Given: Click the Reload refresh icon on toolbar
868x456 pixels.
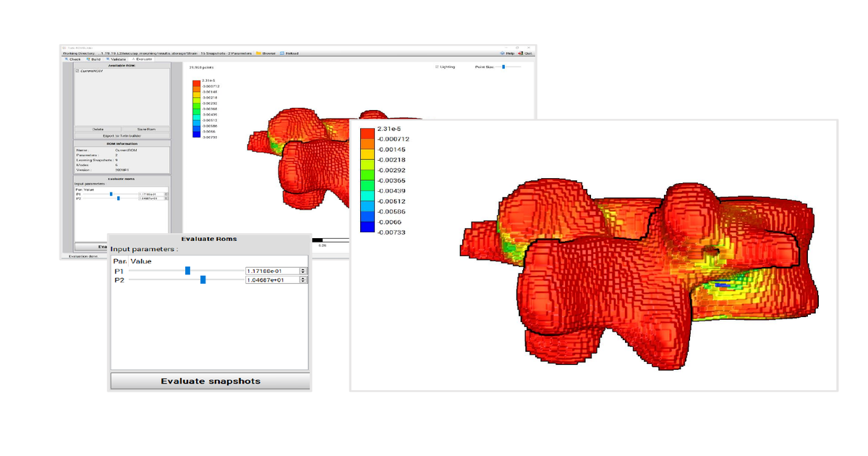Looking at the screenshot, I should click(282, 53).
